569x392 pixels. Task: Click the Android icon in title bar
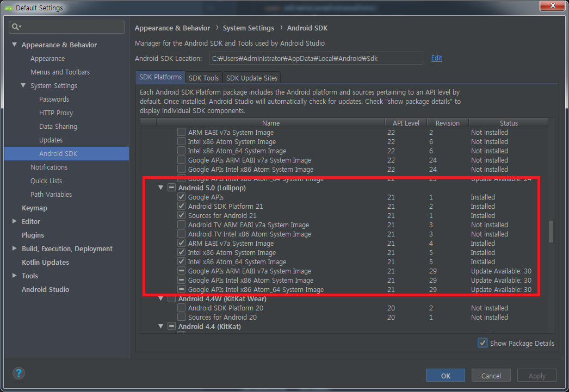point(9,8)
